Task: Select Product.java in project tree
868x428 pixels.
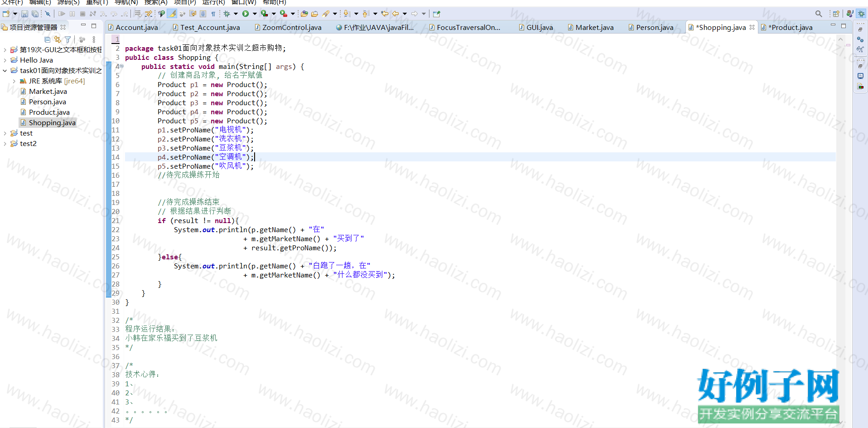Action: coord(45,112)
